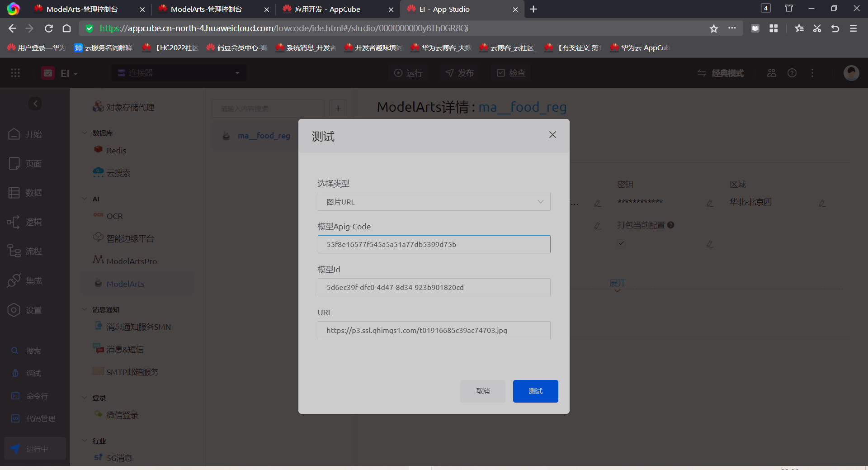This screenshot has height=470, width=868.
Task: Edit the 区域 field pencil icon
Action: coord(822,203)
